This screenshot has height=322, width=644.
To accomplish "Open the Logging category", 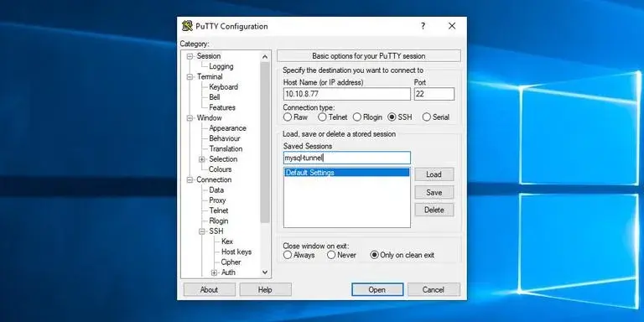I will point(221,66).
